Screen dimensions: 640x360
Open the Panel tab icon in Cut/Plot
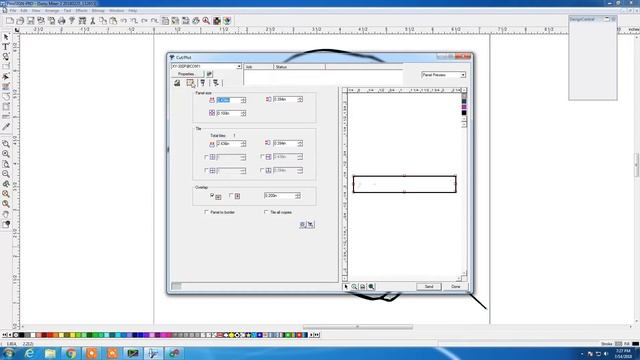pyautogui.click(x=191, y=83)
